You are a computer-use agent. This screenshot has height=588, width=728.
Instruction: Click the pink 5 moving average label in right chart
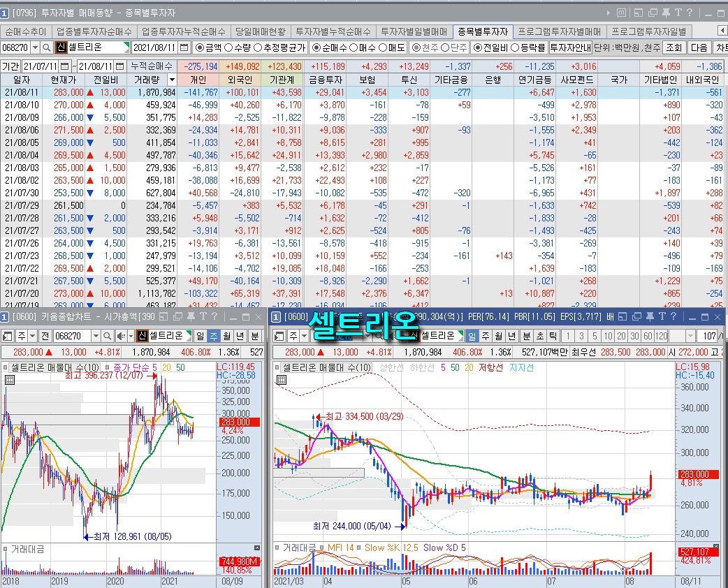443,367
